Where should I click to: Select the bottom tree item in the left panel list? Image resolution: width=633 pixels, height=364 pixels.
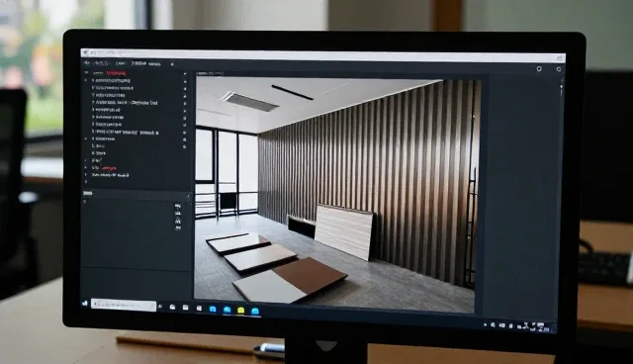click(110, 175)
